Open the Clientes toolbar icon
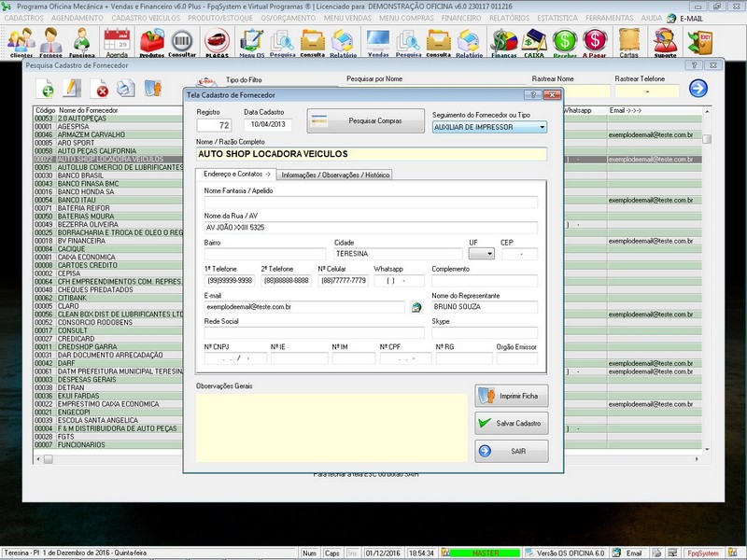The height and width of the screenshot is (560, 747). pos(21,41)
